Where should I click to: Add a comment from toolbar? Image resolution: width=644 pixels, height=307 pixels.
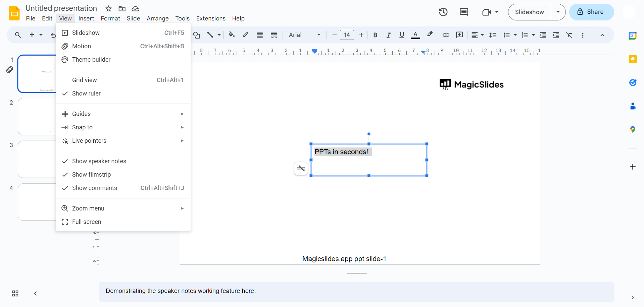459,35
